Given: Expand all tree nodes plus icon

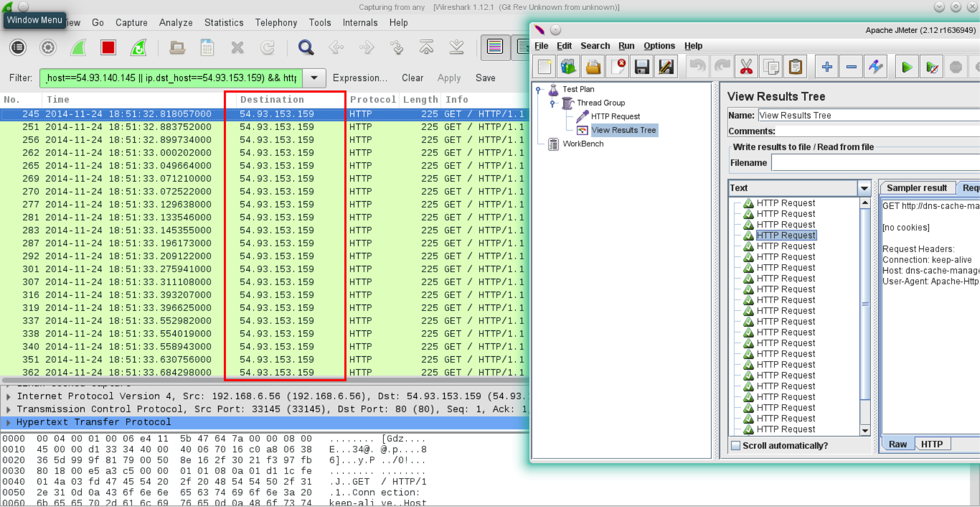Looking at the screenshot, I should (x=827, y=67).
